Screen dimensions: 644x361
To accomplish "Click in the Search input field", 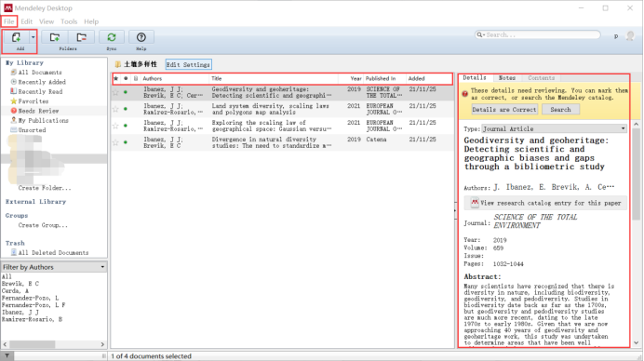I will (537, 35).
